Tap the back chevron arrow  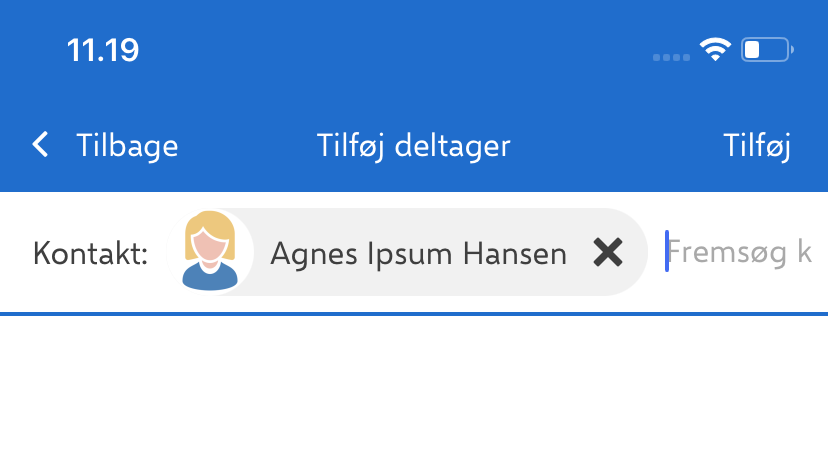40,146
